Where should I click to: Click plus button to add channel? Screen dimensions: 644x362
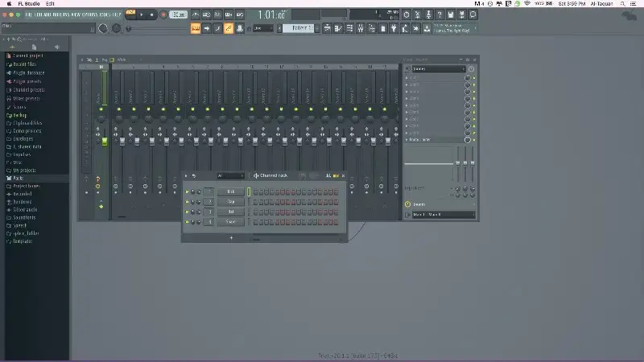click(232, 237)
